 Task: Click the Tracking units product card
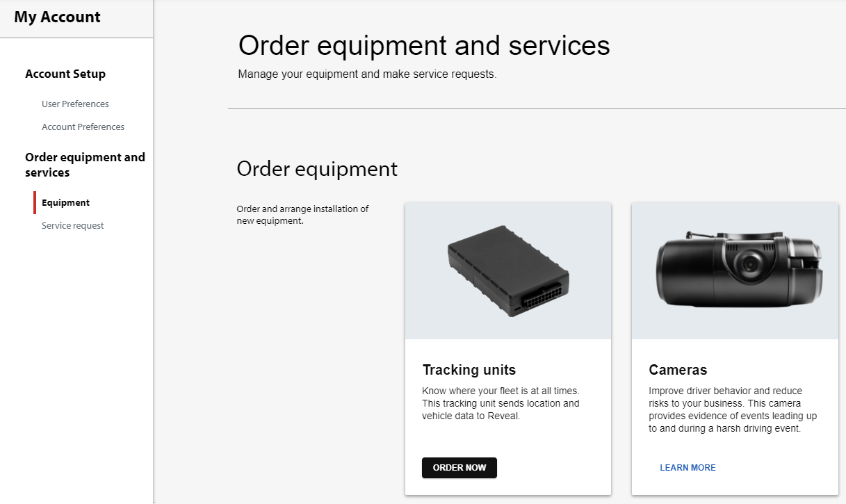(x=507, y=348)
